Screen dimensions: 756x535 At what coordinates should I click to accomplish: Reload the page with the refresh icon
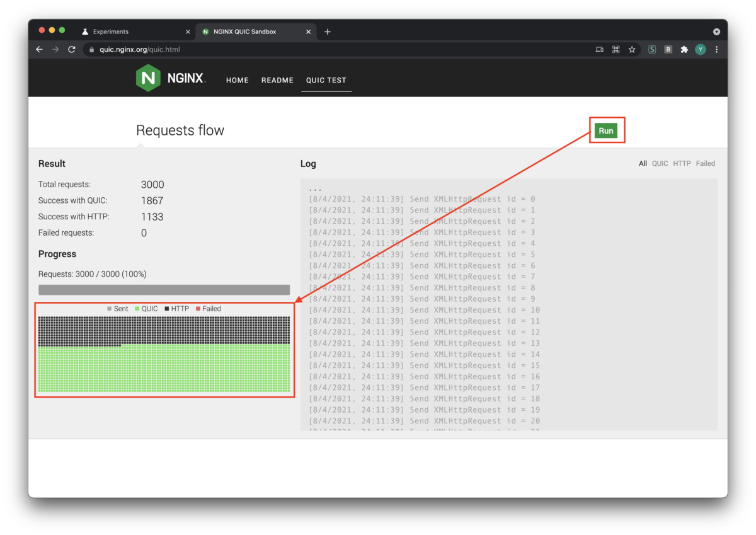click(72, 49)
